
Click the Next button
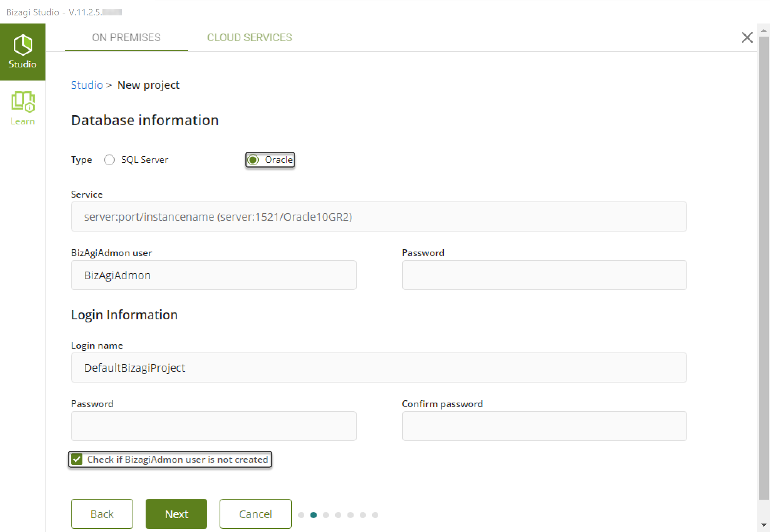pyautogui.click(x=176, y=514)
